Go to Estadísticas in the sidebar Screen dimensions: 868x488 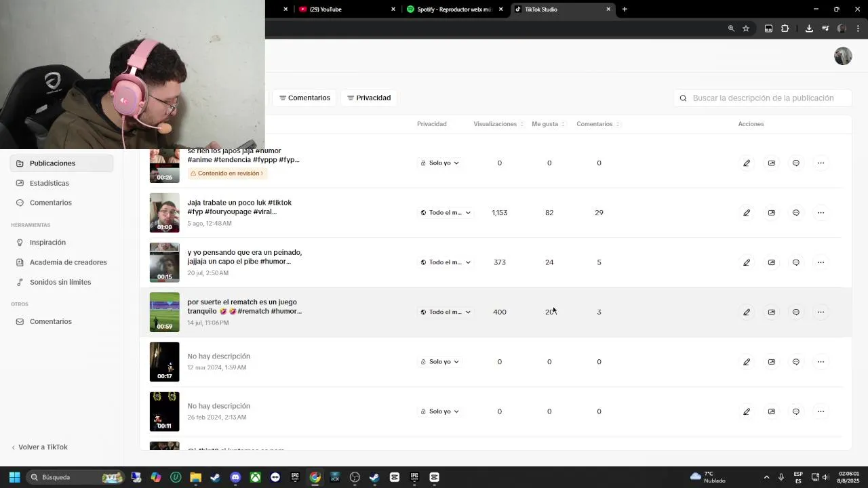coord(62,183)
